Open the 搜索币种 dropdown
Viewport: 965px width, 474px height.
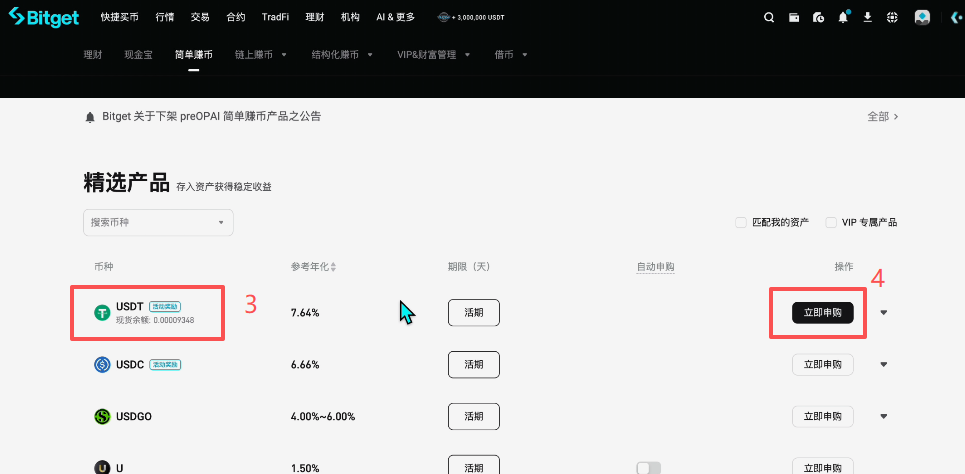[158, 222]
